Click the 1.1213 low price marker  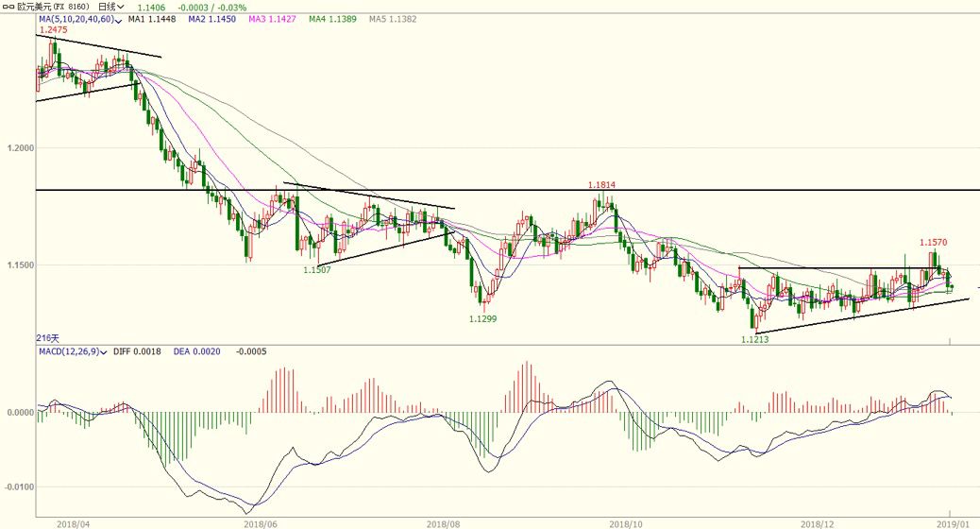[x=754, y=339]
